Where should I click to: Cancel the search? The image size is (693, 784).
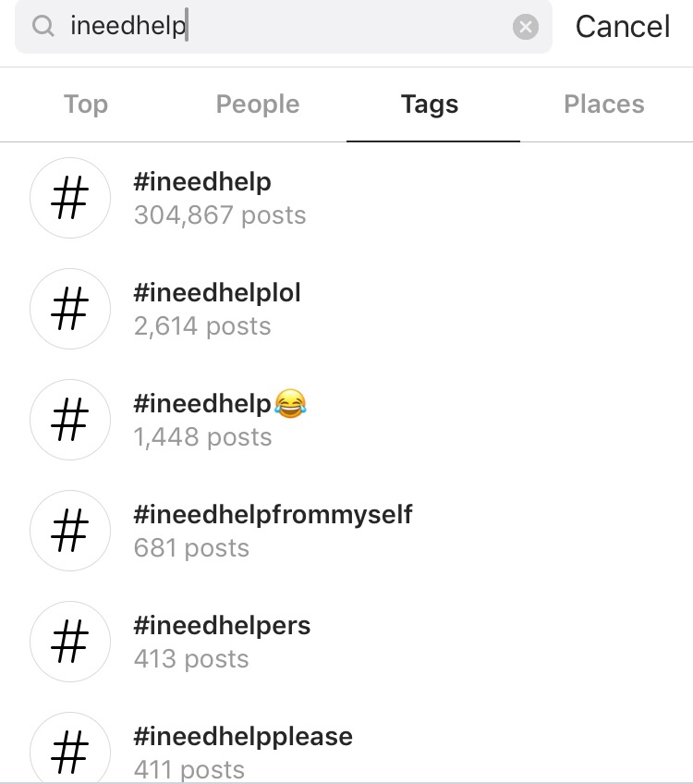point(623,27)
